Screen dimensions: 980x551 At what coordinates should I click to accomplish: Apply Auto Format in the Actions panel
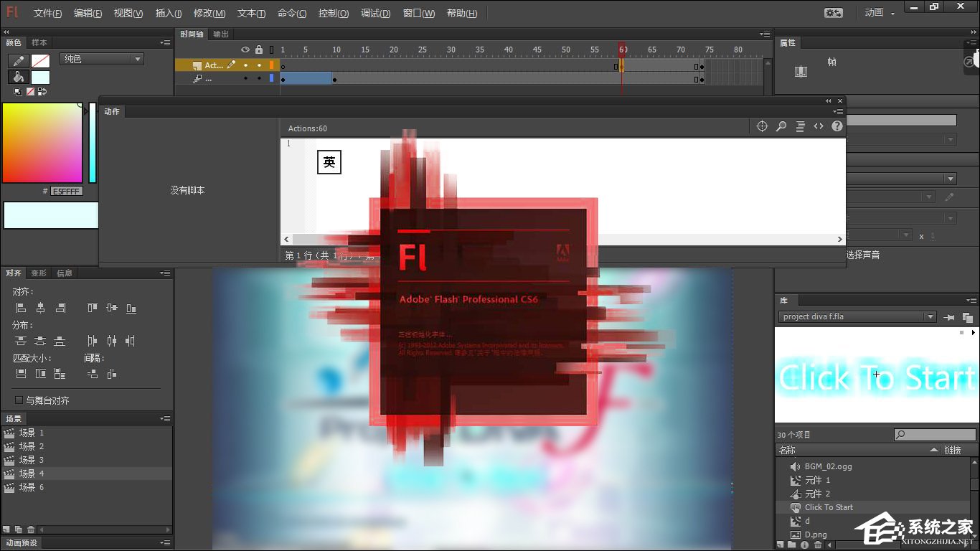click(x=800, y=126)
